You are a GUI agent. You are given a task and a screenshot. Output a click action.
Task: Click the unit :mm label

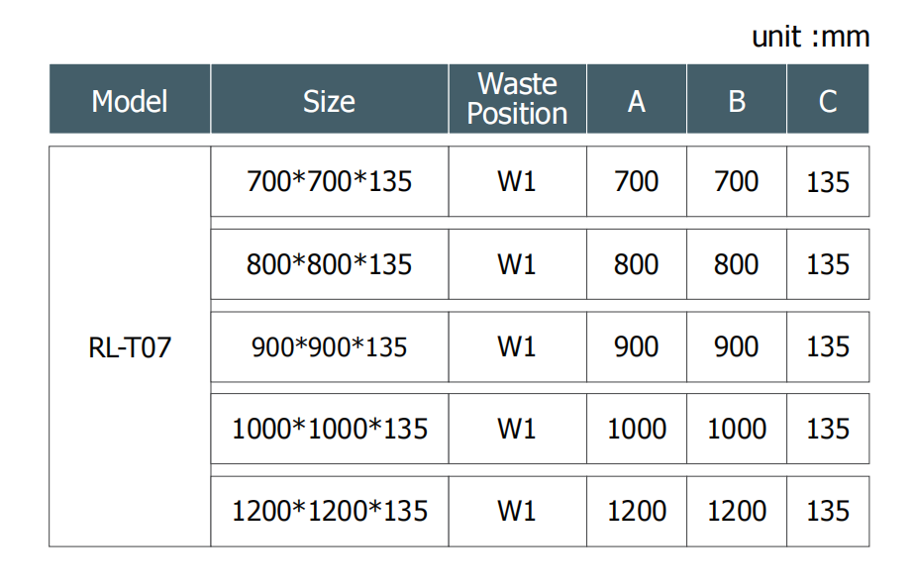pos(810,38)
